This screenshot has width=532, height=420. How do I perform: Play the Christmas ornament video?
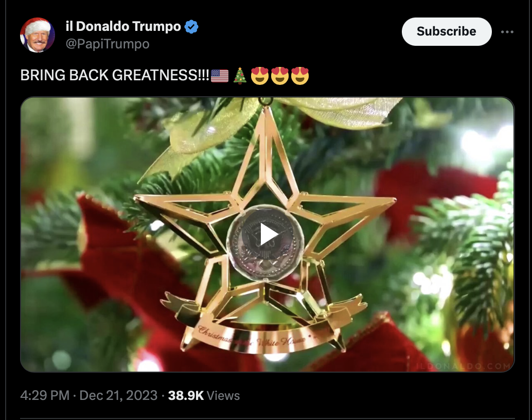[x=268, y=234]
